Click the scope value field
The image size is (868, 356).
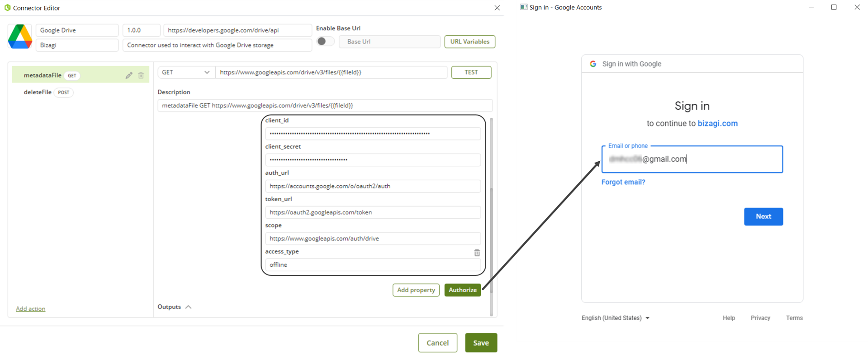[x=373, y=239]
